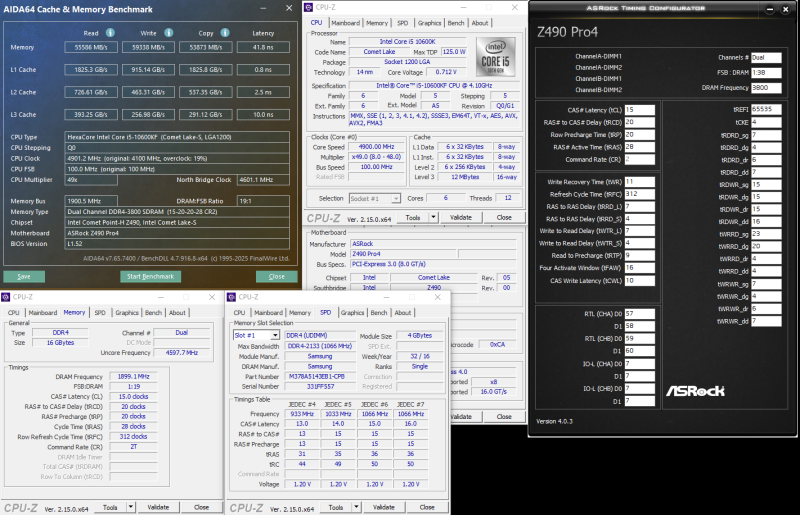Open the Socket #1 selection dropdown

coord(396,199)
